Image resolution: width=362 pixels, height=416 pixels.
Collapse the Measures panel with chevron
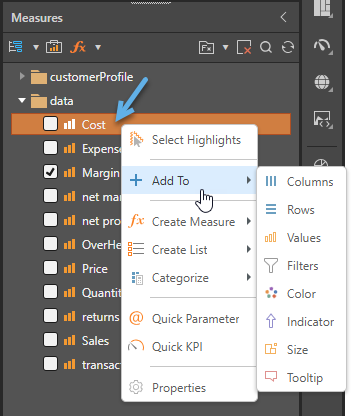coord(284,17)
